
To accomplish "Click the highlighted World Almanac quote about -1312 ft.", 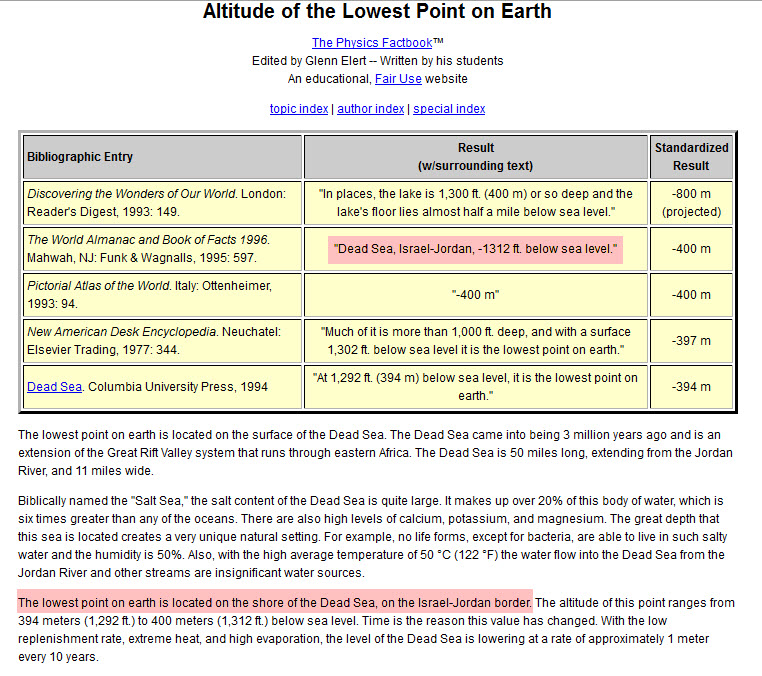I will pyautogui.click(x=475, y=248).
